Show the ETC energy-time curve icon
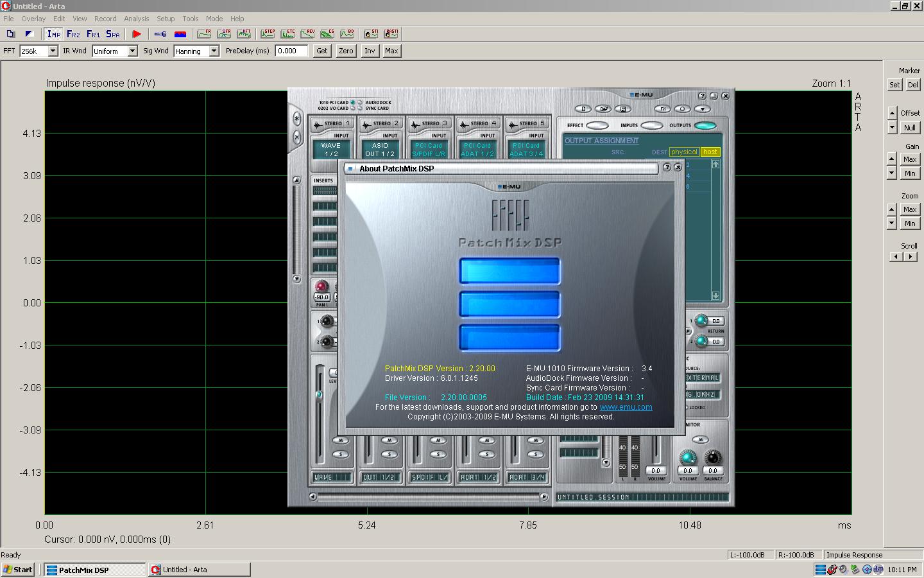The height and width of the screenshot is (578, 924). (287, 34)
